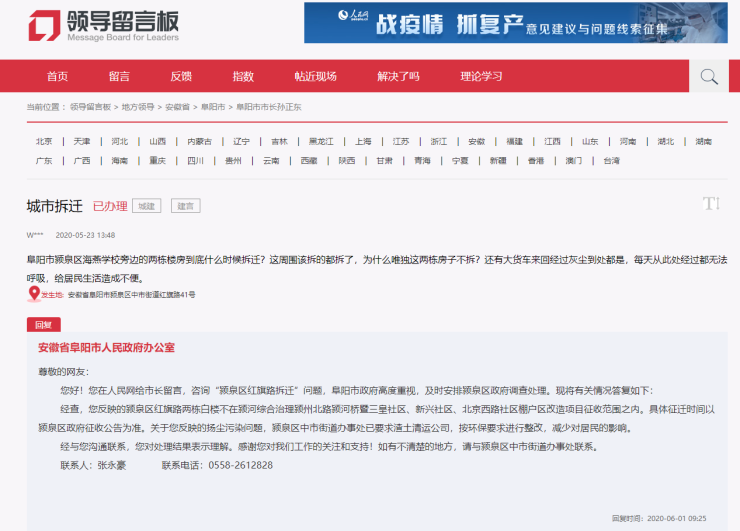Open the 首页 menu item

click(x=57, y=76)
